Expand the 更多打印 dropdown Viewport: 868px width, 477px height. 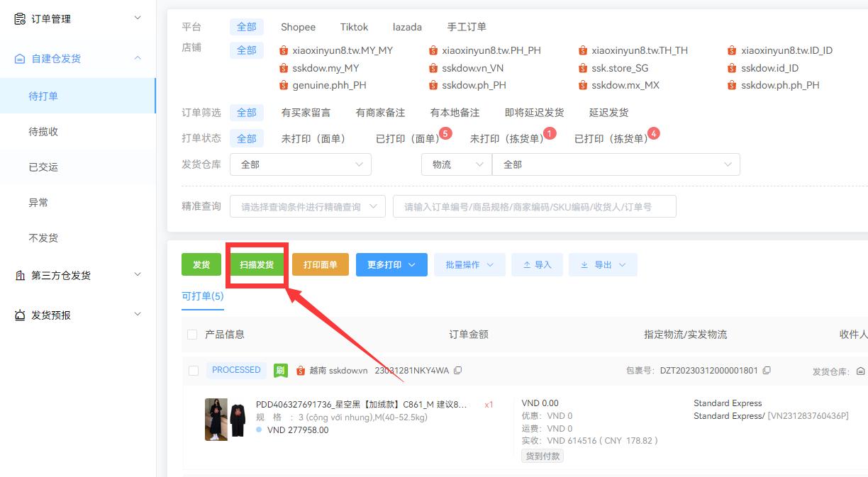click(391, 264)
